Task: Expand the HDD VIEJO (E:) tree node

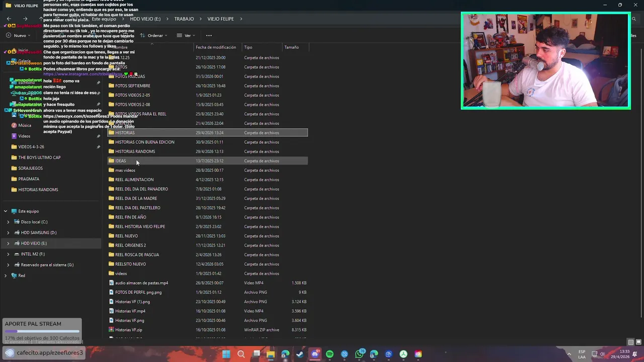Action: 8,243
